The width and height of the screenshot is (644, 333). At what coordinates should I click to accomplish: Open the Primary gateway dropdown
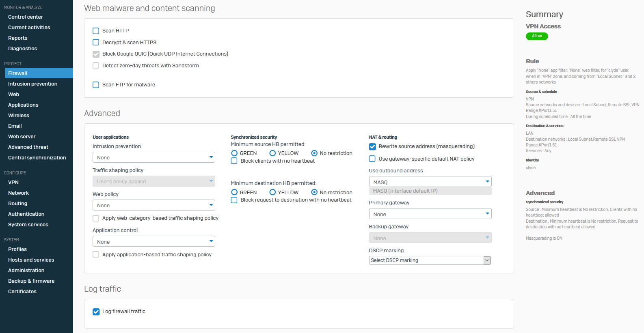pos(430,214)
